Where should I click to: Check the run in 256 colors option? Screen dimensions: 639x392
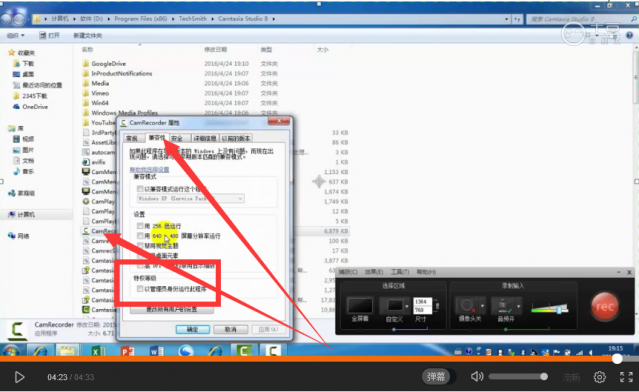[140, 225]
